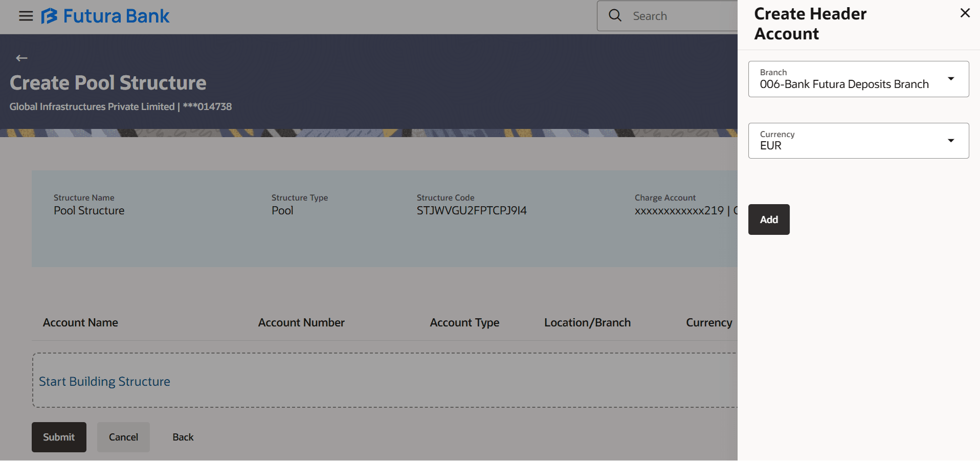Click the Location/Branch column header
Viewport: 980px width, 461px height.
point(587,322)
